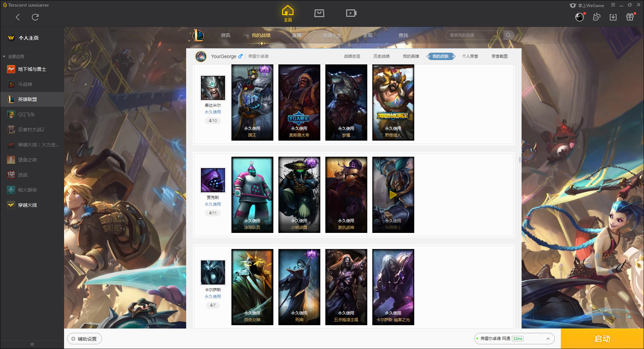Open the 奥斯曼大帝 skin card
Image resolution: width=644 pixels, height=349 pixels.
(x=299, y=102)
